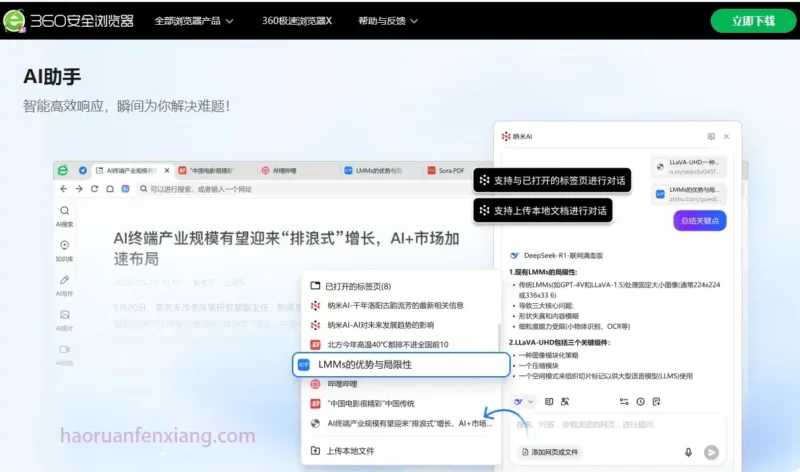Click the address bar search field
The image size is (800, 472).
306,189
